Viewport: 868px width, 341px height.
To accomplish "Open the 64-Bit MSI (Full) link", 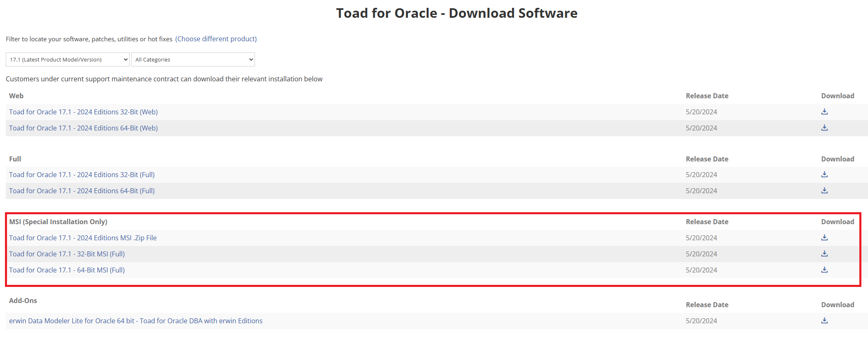I will (x=67, y=270).
